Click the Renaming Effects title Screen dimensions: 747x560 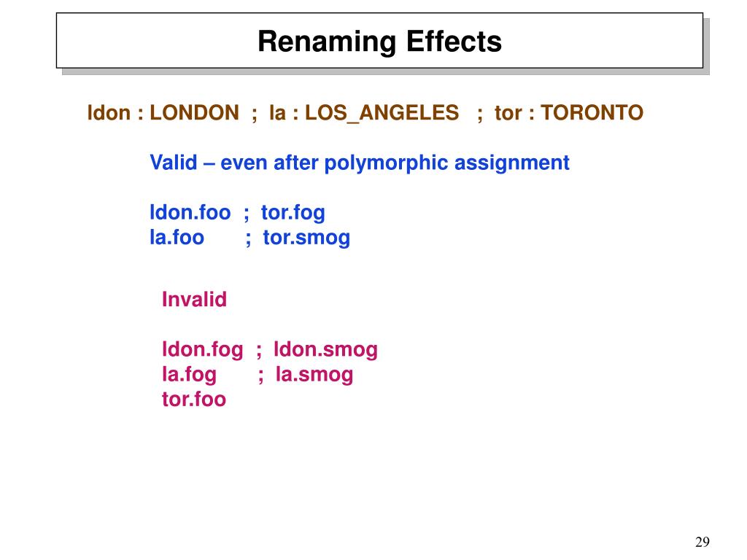(379, 42)
